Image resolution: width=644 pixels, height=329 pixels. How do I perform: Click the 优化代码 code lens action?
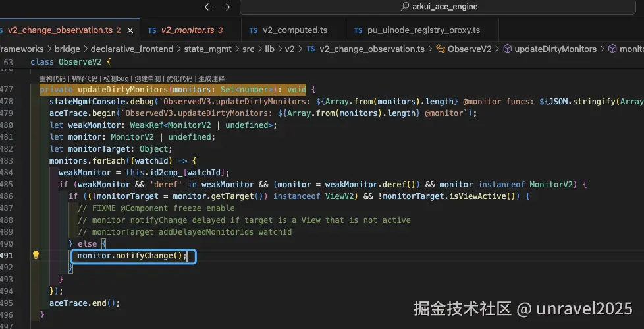click(x=180, y=79)
